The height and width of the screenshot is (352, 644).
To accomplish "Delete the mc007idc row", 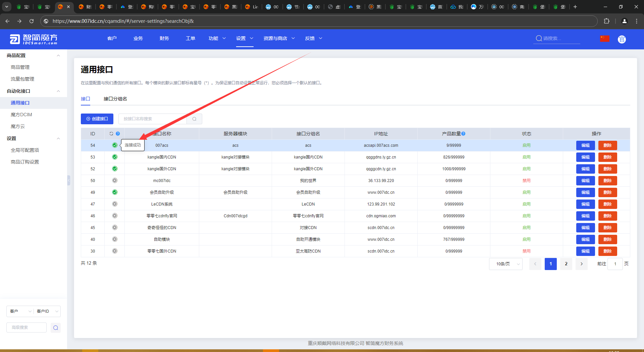I will pyautogui.click(x=607, y=181).
